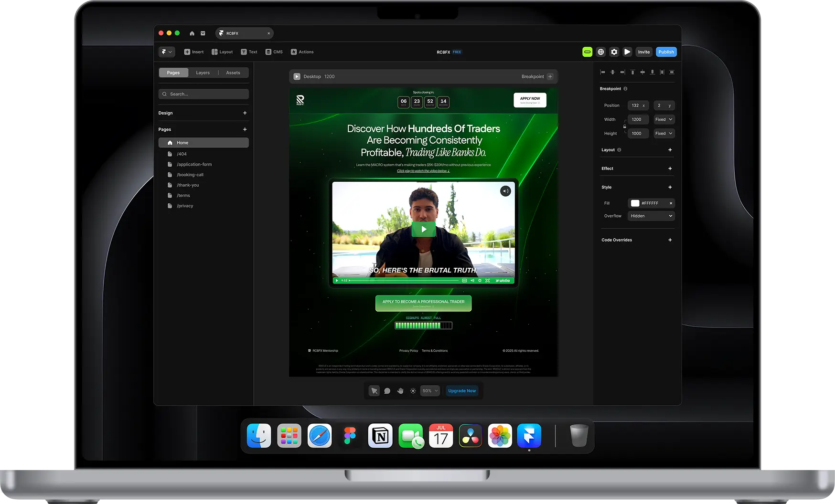Click align top icon
Screen dimensions: 835x504
coord(632,72)
